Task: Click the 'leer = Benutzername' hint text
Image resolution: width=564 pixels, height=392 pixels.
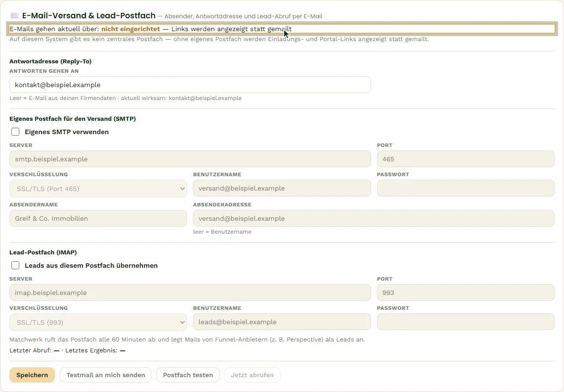Action: tap(222, 232)
